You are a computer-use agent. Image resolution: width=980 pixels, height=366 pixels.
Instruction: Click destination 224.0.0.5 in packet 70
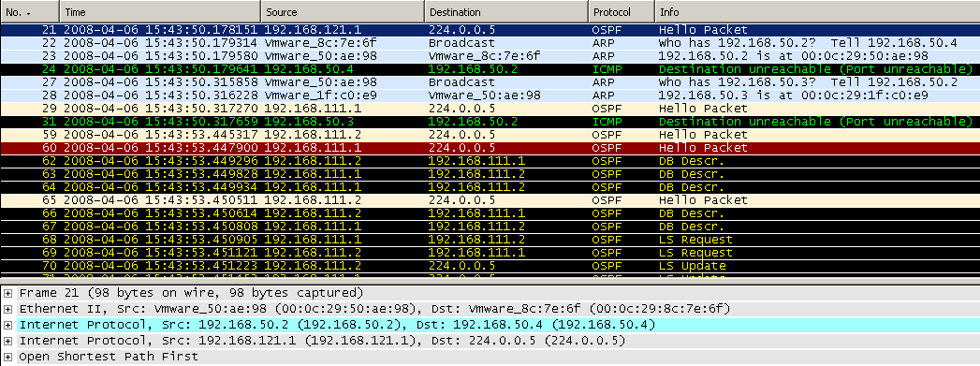[461, 266]
